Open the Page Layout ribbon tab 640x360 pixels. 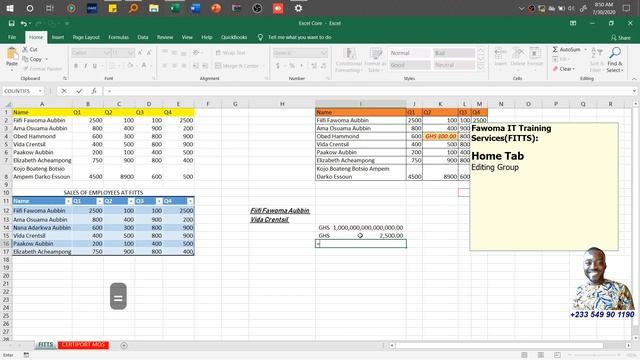point(86,37)
